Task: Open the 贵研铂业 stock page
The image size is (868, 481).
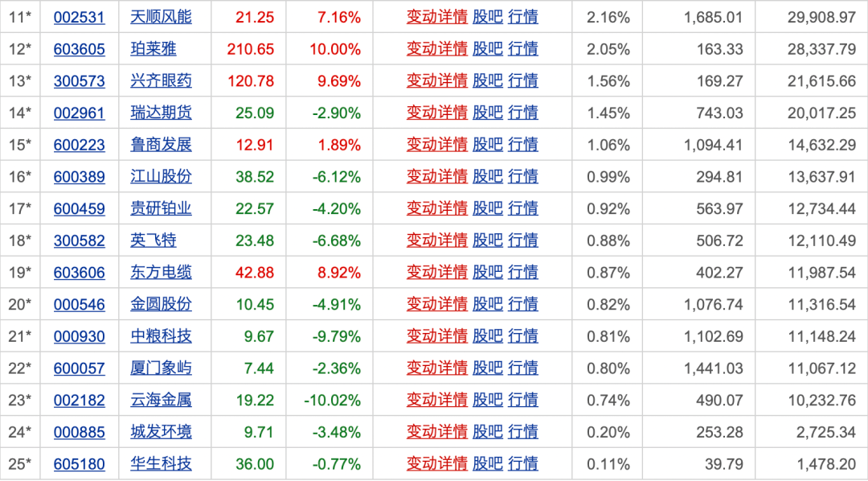Action: [161, 208]
